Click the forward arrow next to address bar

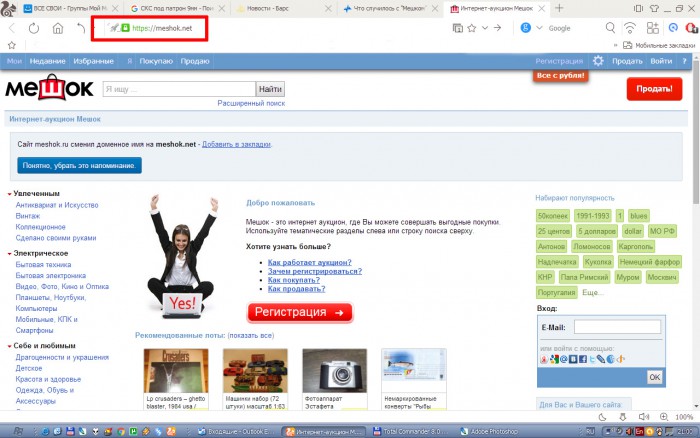click(x=497, y=28)
